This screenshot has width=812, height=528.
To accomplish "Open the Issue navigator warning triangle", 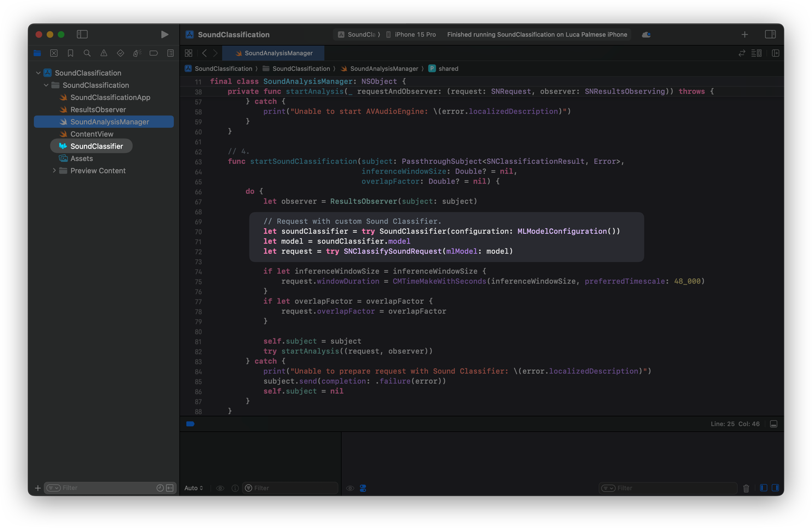I will click(104, 53).
